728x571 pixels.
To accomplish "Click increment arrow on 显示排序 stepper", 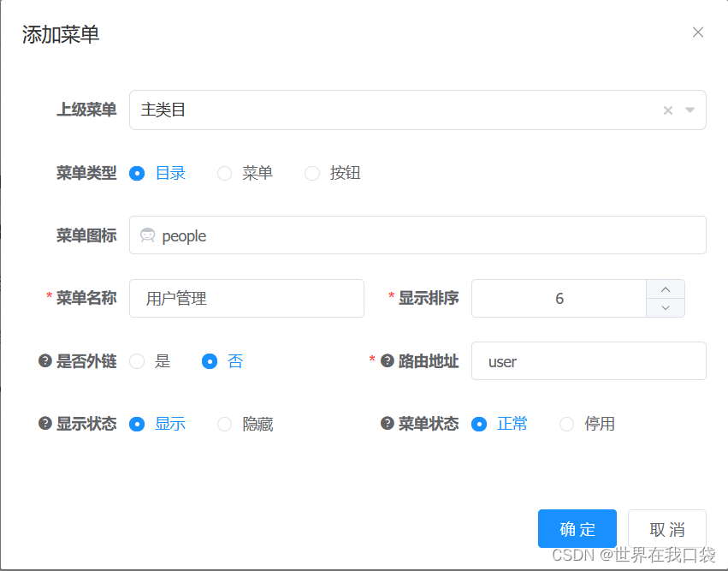I will tap(665, 289).
